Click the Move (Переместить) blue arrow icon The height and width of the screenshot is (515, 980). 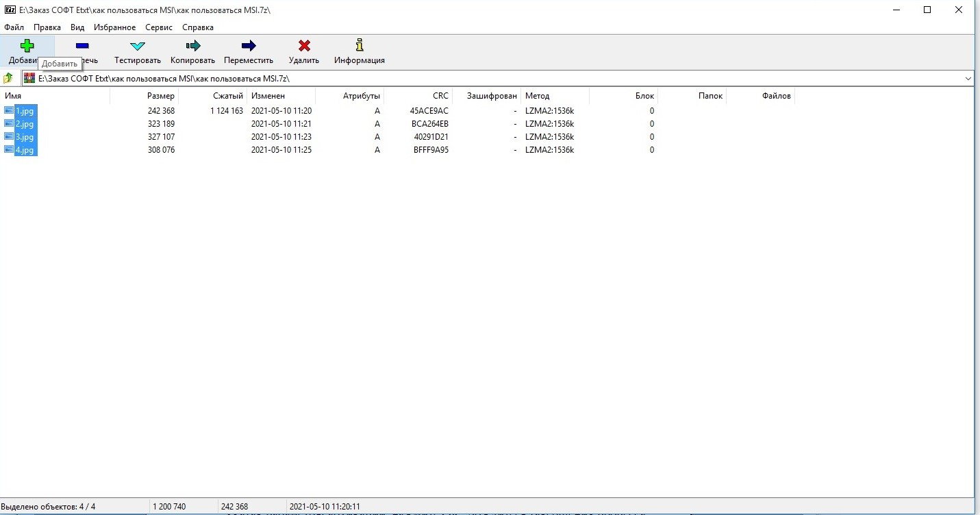point(249,47)
